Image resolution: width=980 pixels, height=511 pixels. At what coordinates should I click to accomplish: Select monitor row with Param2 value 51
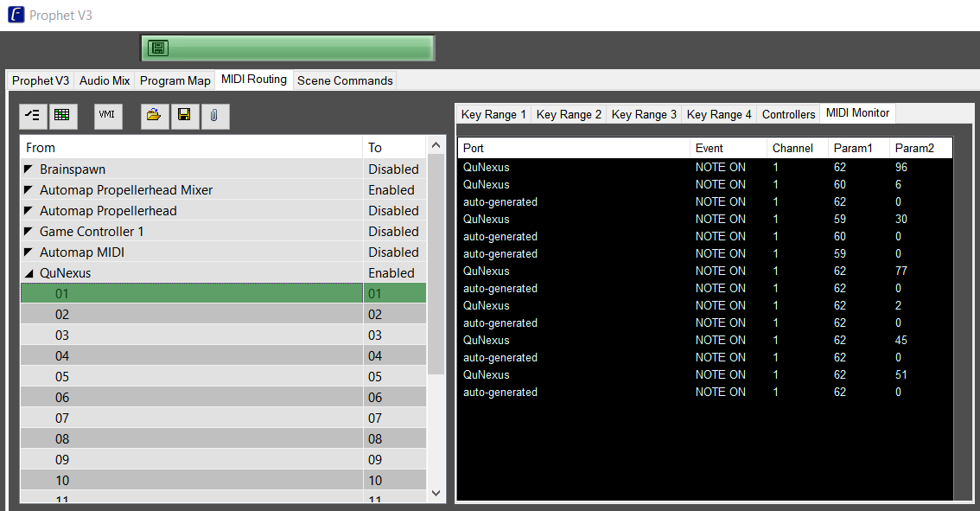(705, 374)
